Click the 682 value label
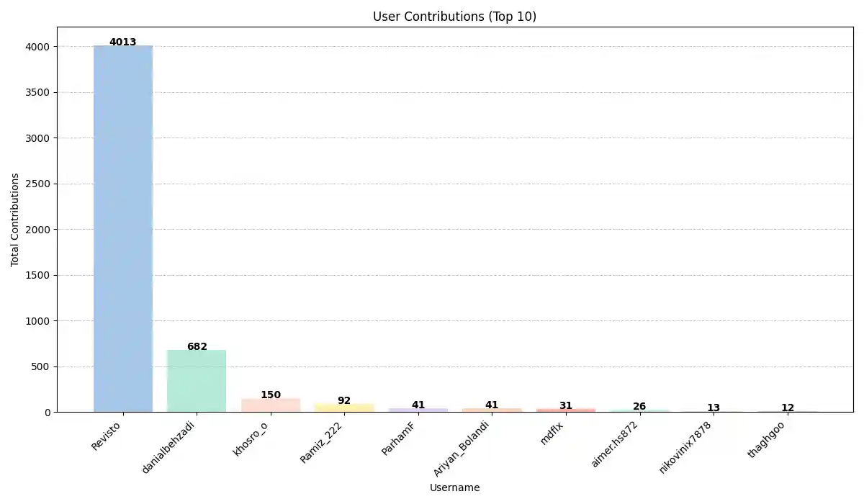This screenshot has height=504, width=864. [x=197, y=346]
